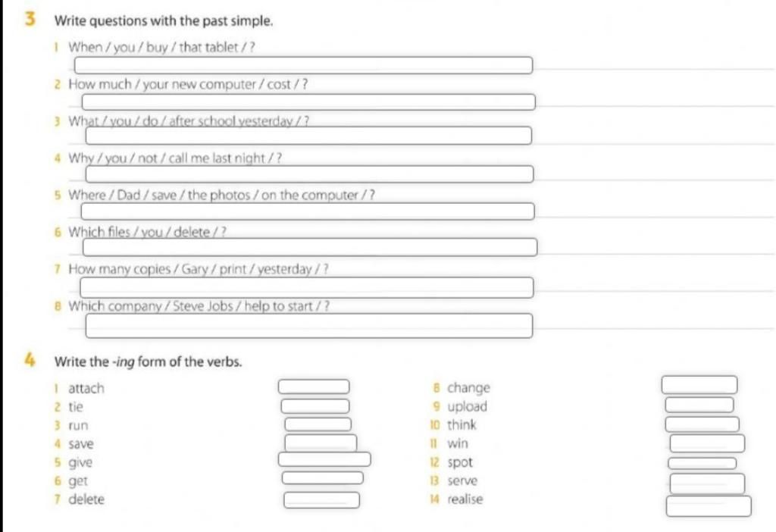Select the -ing answer box for 'tie'
Screen dimensions: 776x532
[315, 406]
